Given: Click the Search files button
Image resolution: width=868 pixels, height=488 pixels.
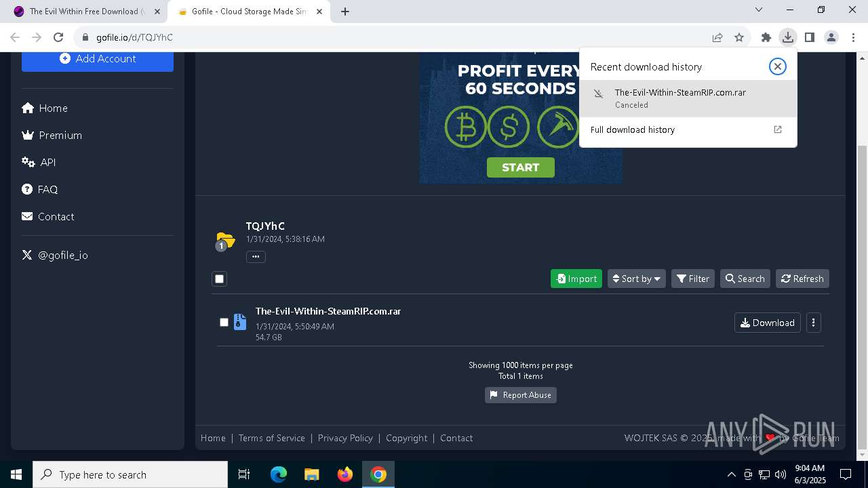Looking at the screenshot, I should coord(745,279).
